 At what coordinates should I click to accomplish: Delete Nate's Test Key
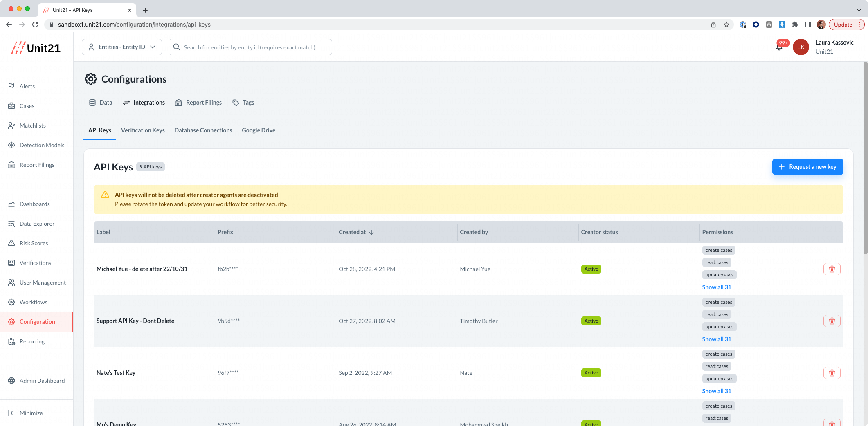(832, 373)
